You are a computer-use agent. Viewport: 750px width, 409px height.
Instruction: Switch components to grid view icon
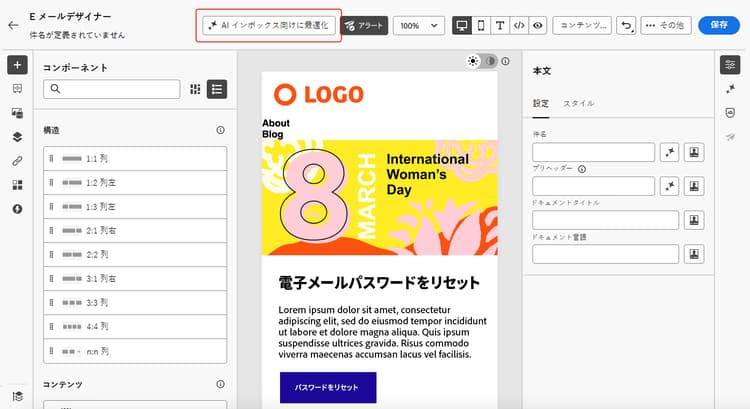(195, 89)
